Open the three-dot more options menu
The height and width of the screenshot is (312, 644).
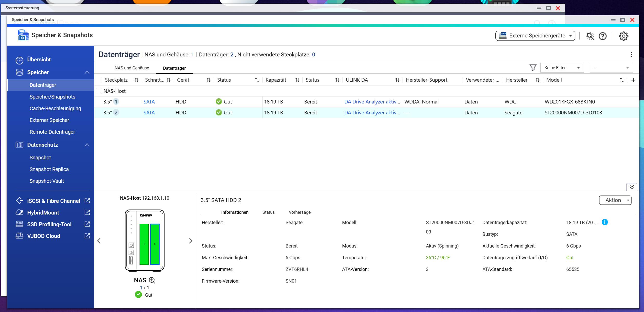pyautogui.click(x=631, y=55)
